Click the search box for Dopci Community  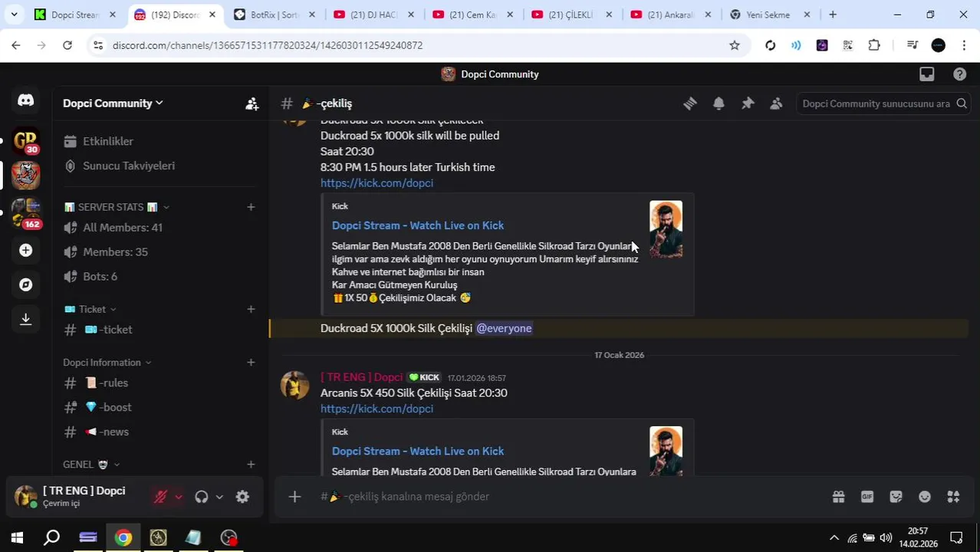[x=882, y=103]
